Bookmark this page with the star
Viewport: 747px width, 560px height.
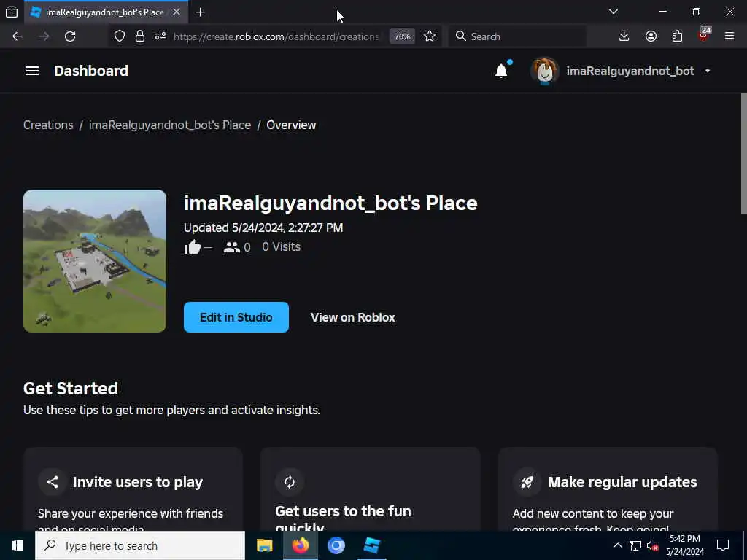coord(430,36)
